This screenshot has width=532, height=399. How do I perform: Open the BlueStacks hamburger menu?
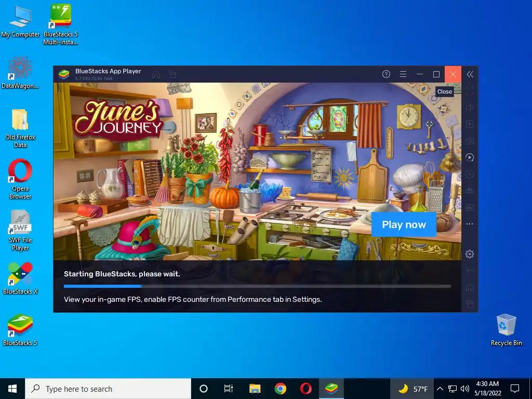(x=403, y=74)
